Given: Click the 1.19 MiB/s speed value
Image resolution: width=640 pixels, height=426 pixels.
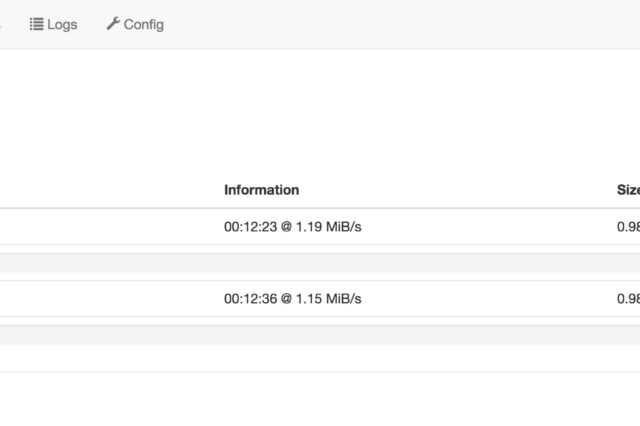Looking at the screenshot, I should pyautogui.click(x=328, y=227).
